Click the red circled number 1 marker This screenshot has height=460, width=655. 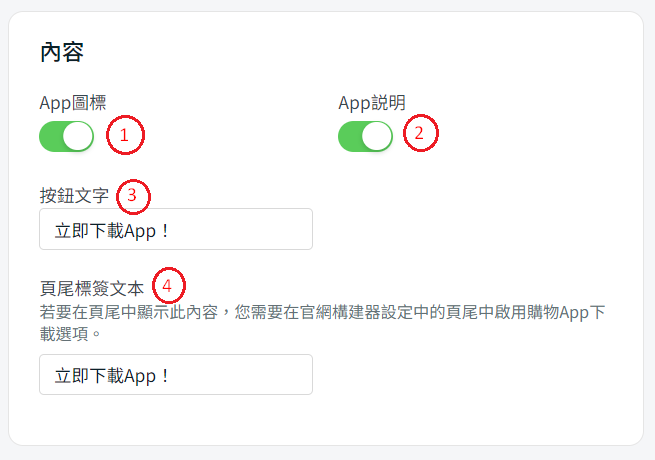125,135
